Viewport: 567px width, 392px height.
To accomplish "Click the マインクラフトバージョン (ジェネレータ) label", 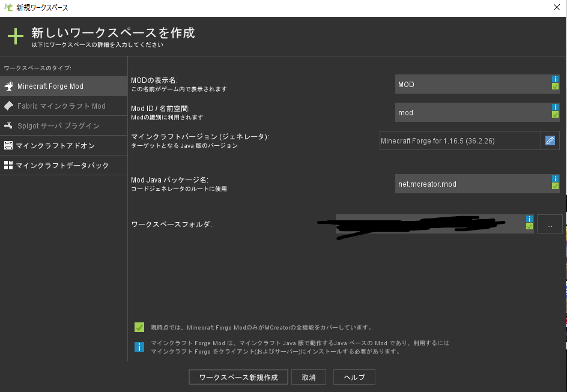I will [200, 136].
